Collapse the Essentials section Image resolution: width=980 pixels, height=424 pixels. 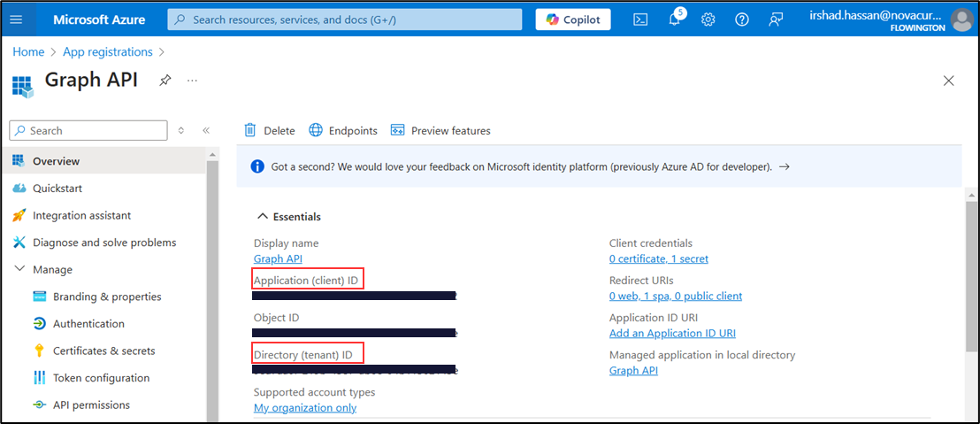coord(289,216)
